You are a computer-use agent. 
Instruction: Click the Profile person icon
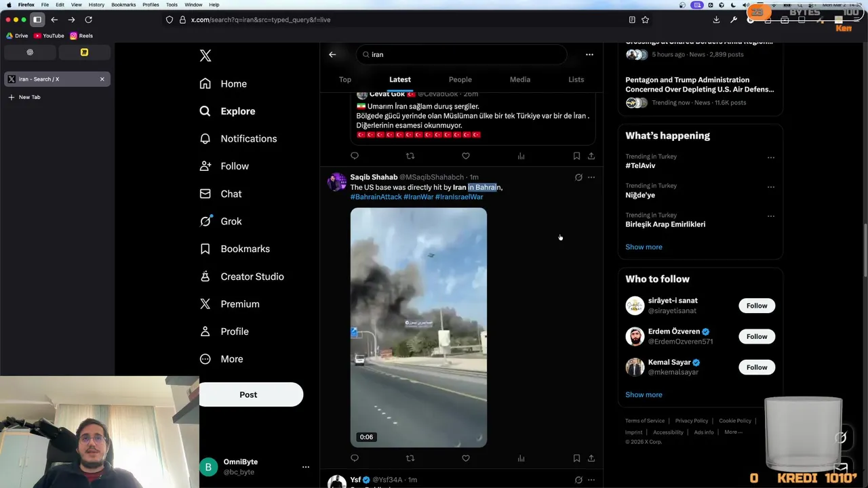click(205, 331)
